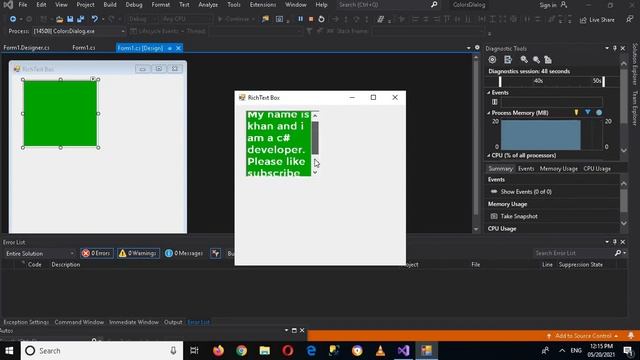
Task: Pin the Diagnostic Tools panel
Action: [615, 48]
